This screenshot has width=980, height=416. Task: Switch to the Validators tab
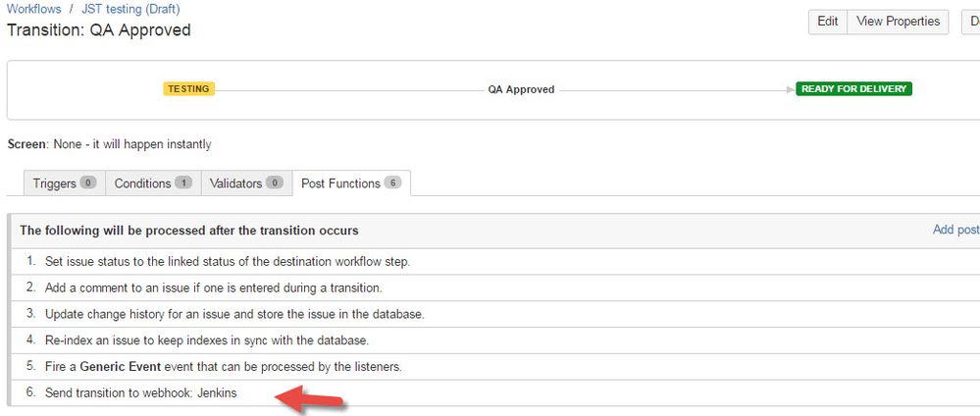(x=246, y=183)
